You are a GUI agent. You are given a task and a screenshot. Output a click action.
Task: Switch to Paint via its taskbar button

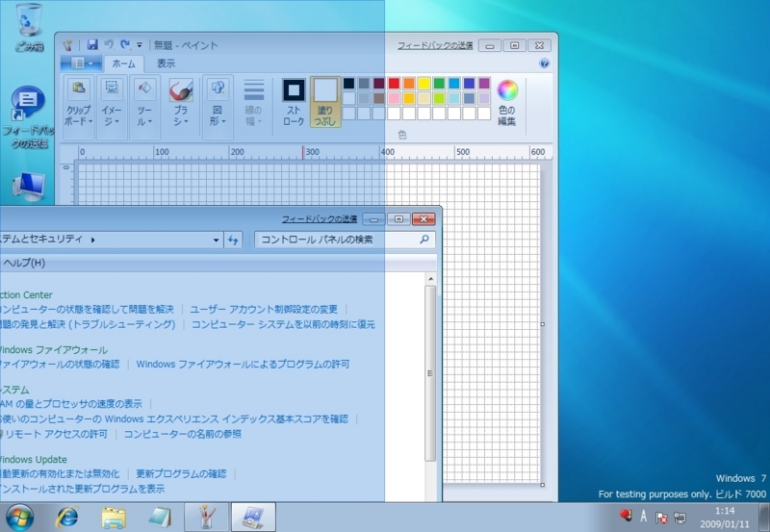coord(206,517)
